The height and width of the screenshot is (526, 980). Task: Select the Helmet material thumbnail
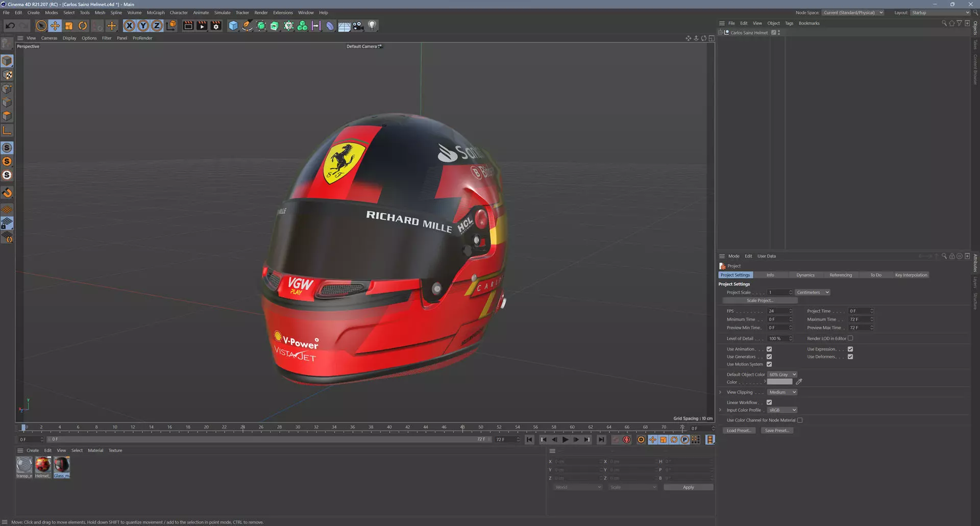[43, 465]
